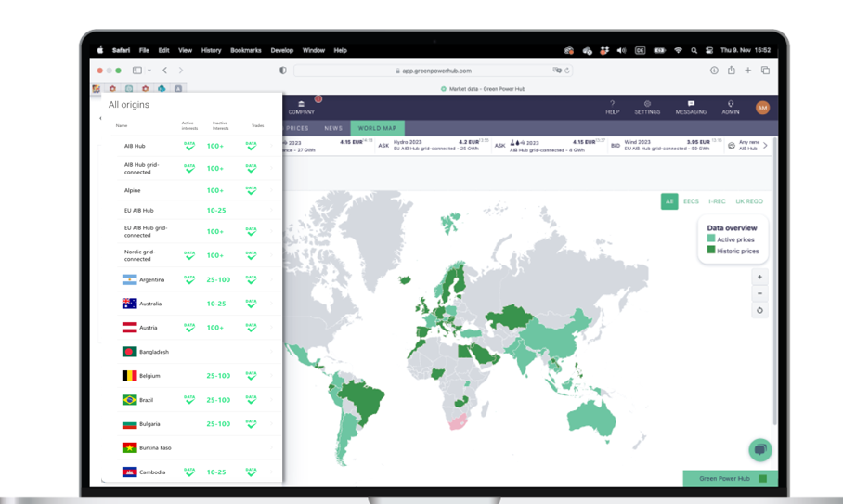The height and width of the screenshot is (504, 843).
Task: Select the I-REC map filter
Action: 717,201
